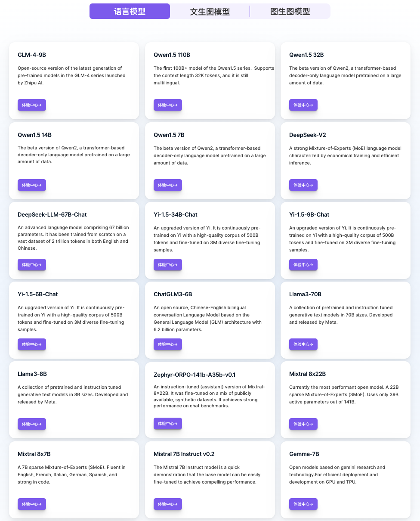
Task: Click the Qwen1.5 7B card title
Action: pos(169,135)
